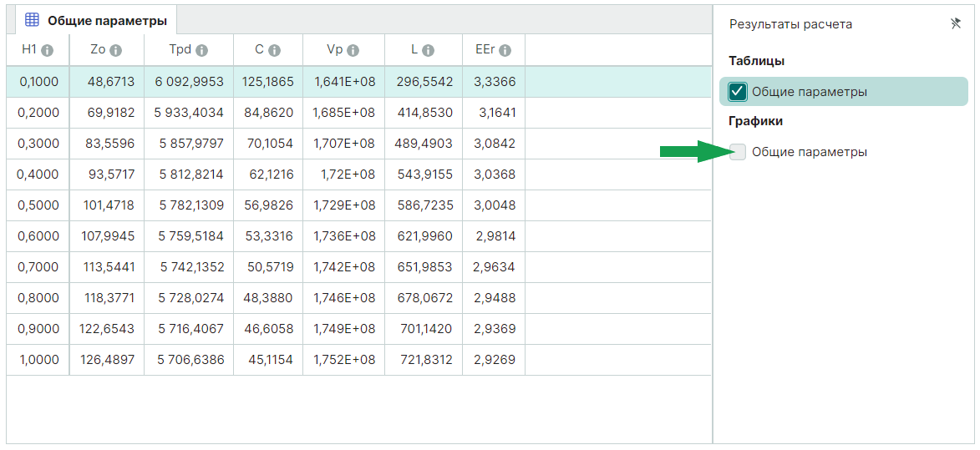Click the info icon beside Zo column
This screenshot has height=450, width=980.
(x=116, y=51)
